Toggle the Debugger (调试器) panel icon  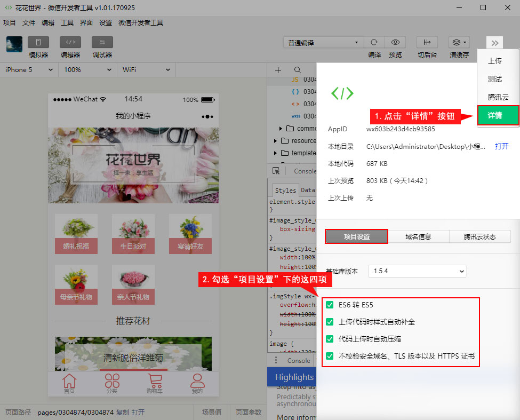point(102,43)
